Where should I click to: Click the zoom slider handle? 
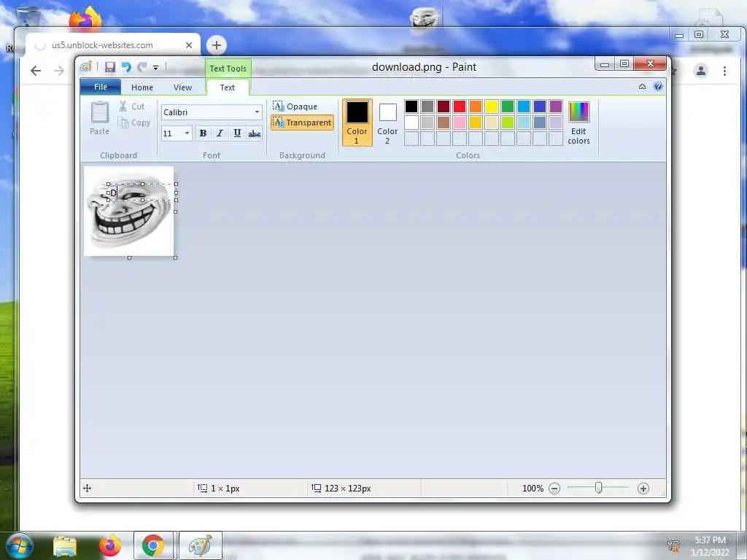coord(598,488)
